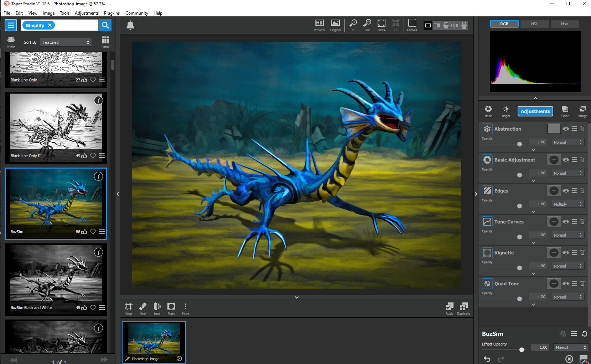Screen dimensions: 591x364
Task: Favorite BuzSim Black and White effect
Action: pos(93,308)
